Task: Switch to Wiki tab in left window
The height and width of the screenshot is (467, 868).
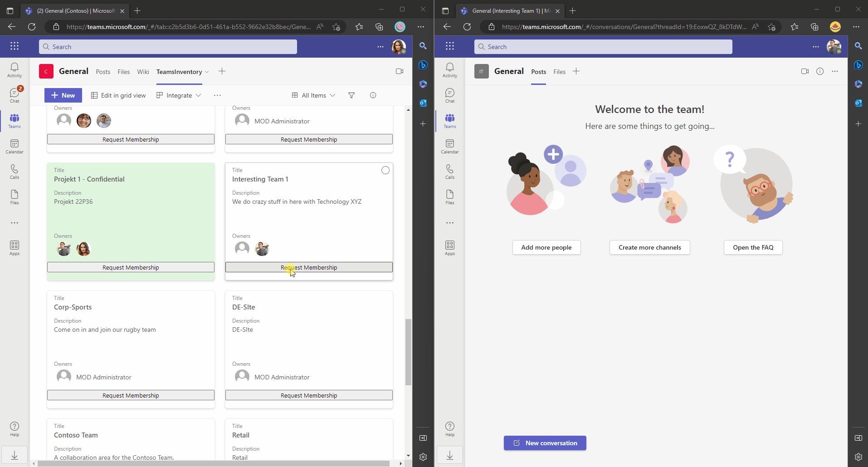Action: (x=143, y=72)
